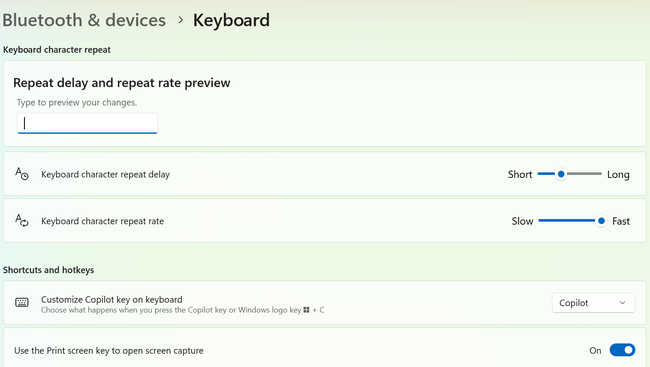Go back to Bluetooth & devices breadcrumb
The height and width of the screenshot is (367, 650).
point(84,20)
